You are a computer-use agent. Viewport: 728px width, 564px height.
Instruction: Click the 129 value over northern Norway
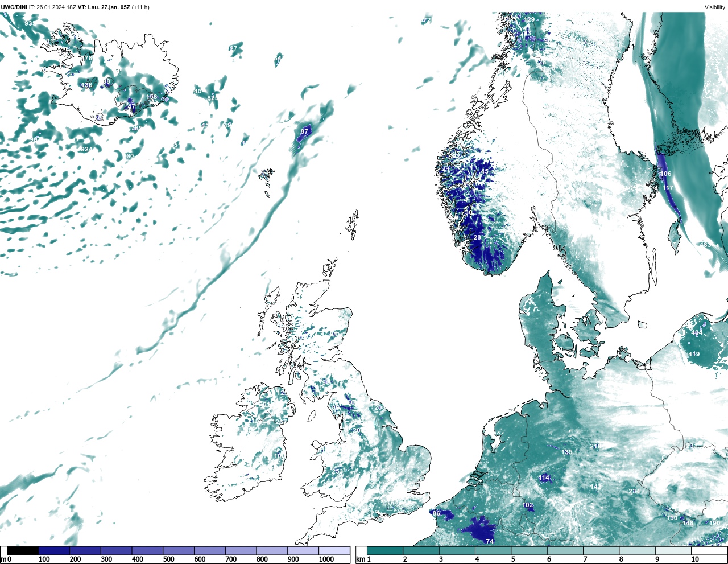tap(529, 20)
